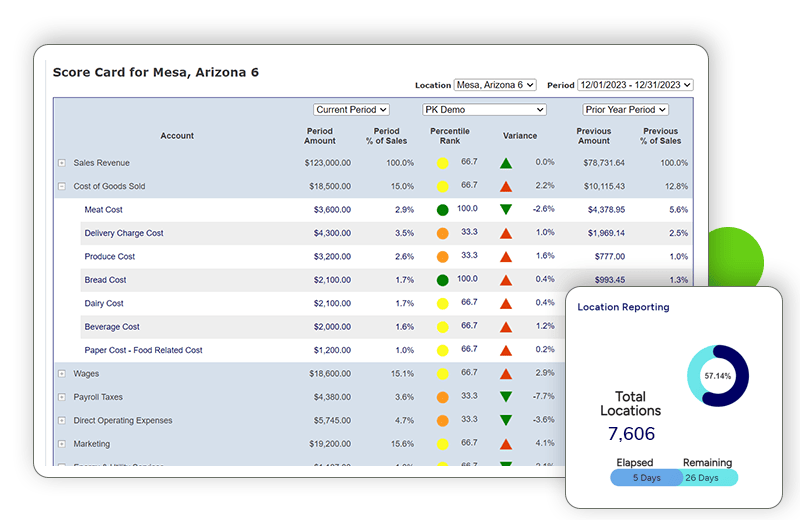Open the Beverage Cost account link
Viewport: 800px width, 520px height.
point(112,327)
